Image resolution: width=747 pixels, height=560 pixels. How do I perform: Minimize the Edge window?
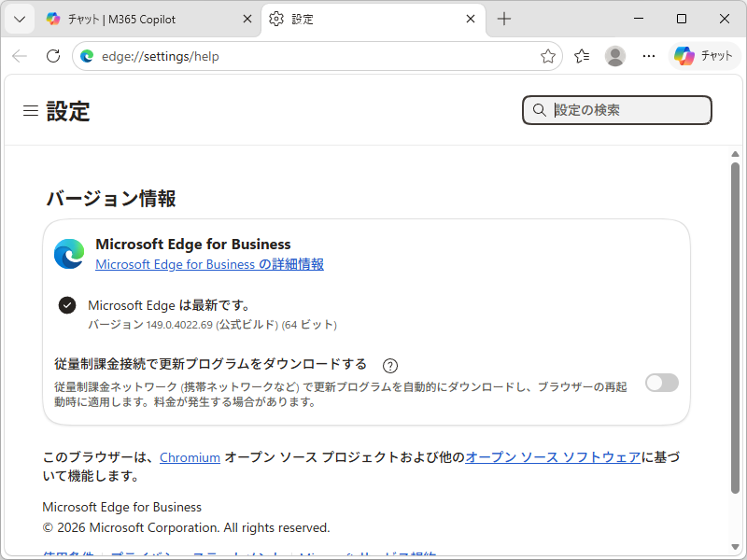coord(639,19)
